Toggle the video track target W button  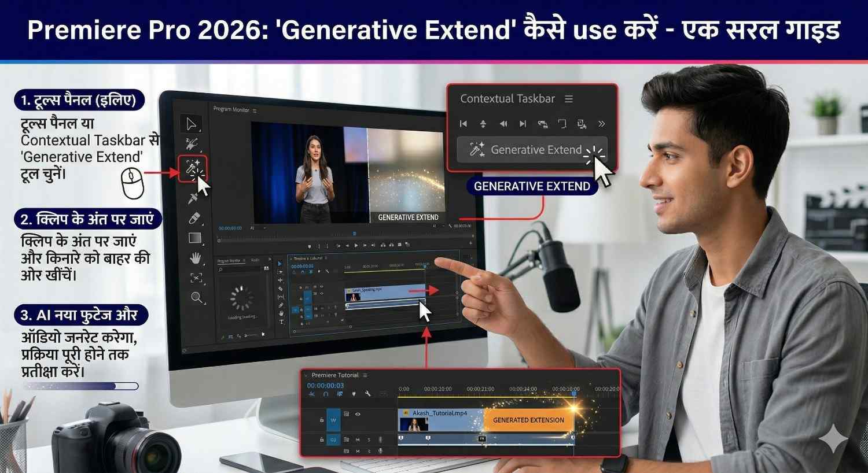333,420
